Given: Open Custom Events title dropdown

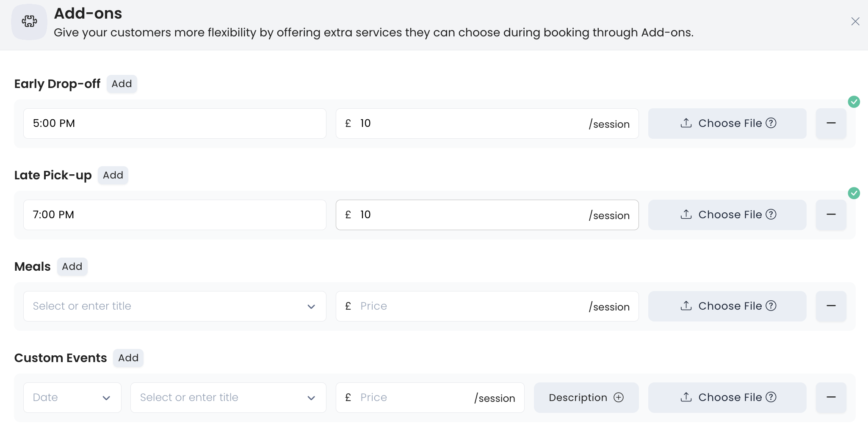Looking at the screenshot, I should click(311, 398).
